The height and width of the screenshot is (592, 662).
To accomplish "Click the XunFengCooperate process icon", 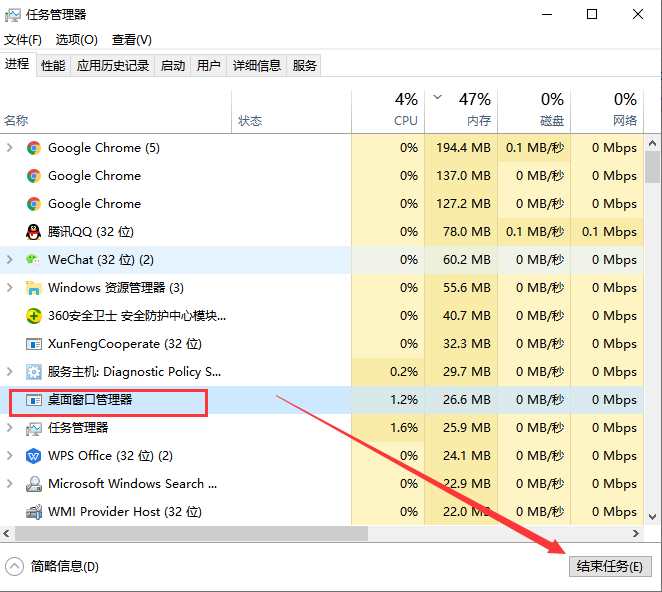I will tap(34, 344).
